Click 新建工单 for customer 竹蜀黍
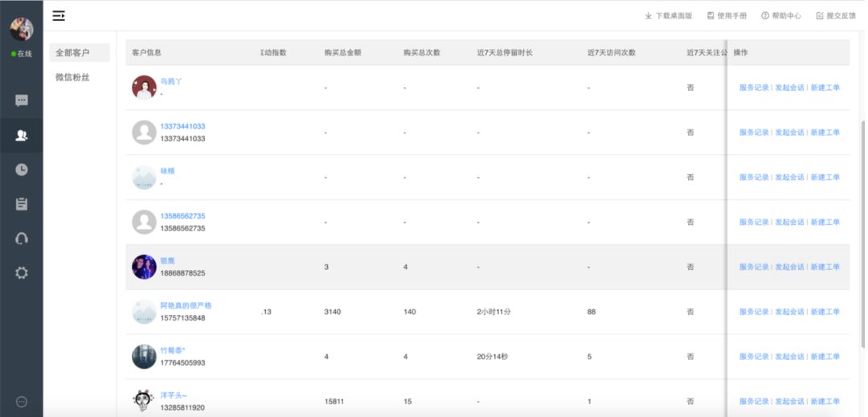The height and width of the screenshot is (417, 868). pyautogui.click(x=825, y=357)
